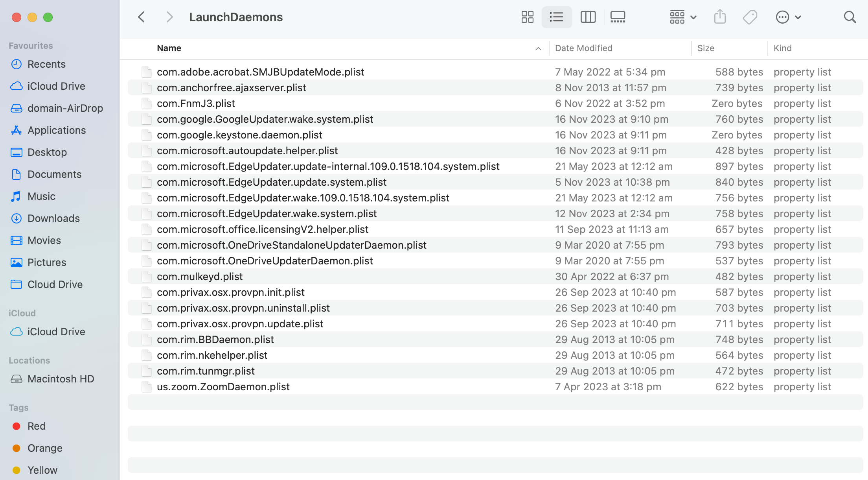Switch to icon grid view
This screenshot has width=868, height=480.
point(527,17)
